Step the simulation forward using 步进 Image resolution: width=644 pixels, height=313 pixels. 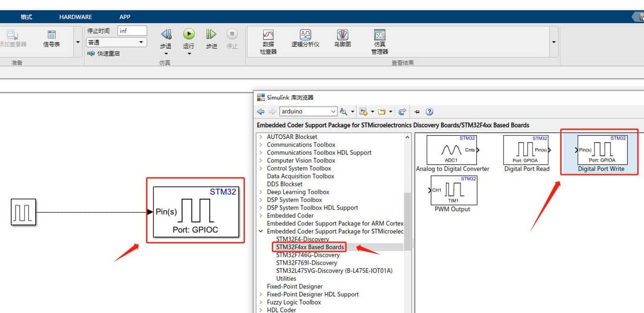211,34
